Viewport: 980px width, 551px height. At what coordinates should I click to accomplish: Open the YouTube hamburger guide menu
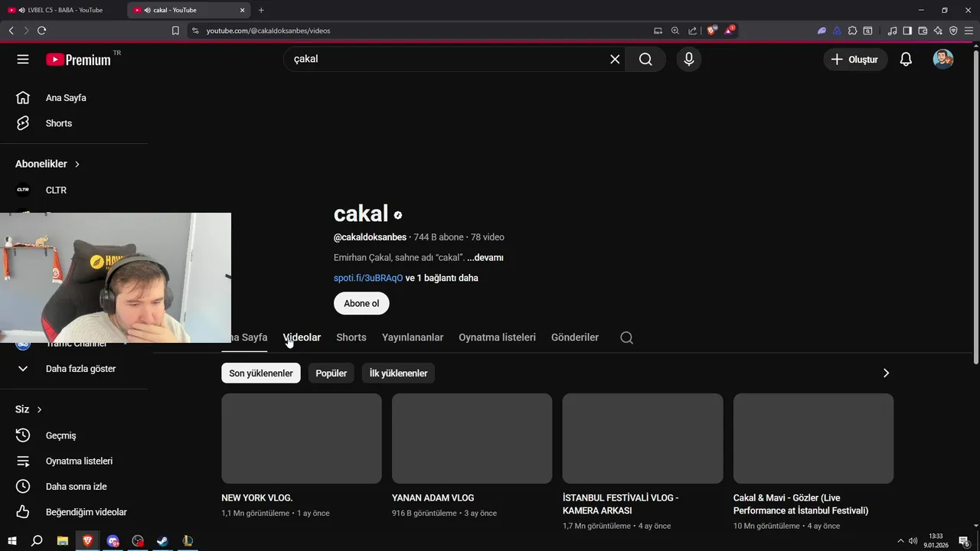23,59
